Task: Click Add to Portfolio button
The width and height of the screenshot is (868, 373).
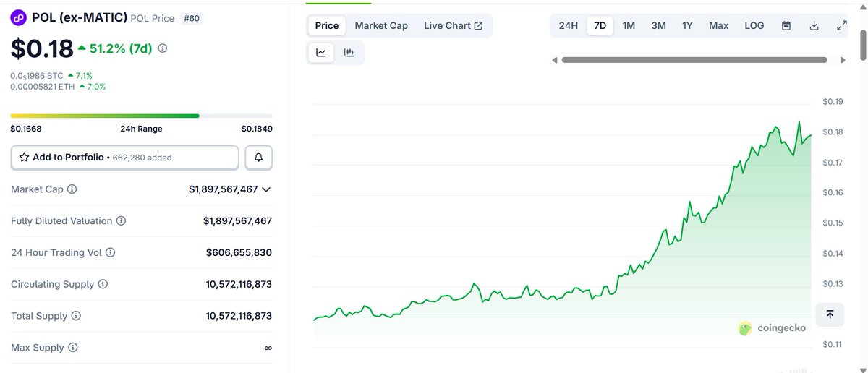Action: tap(124, 157)
